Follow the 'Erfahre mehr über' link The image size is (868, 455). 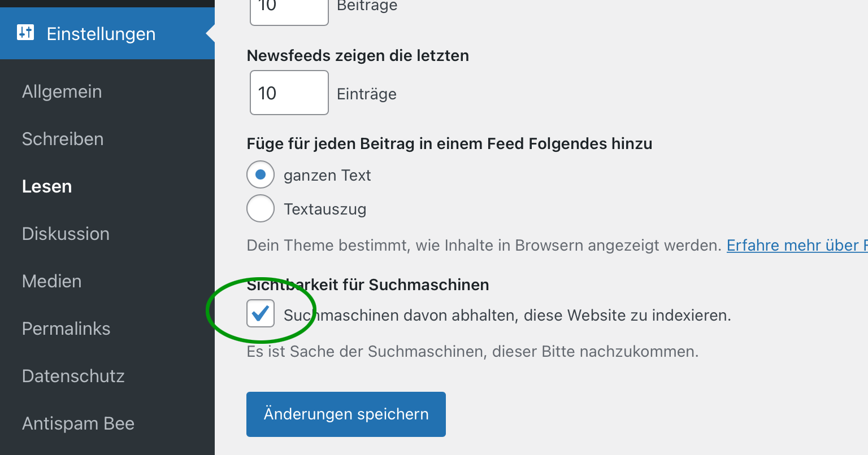click(797, 246)
